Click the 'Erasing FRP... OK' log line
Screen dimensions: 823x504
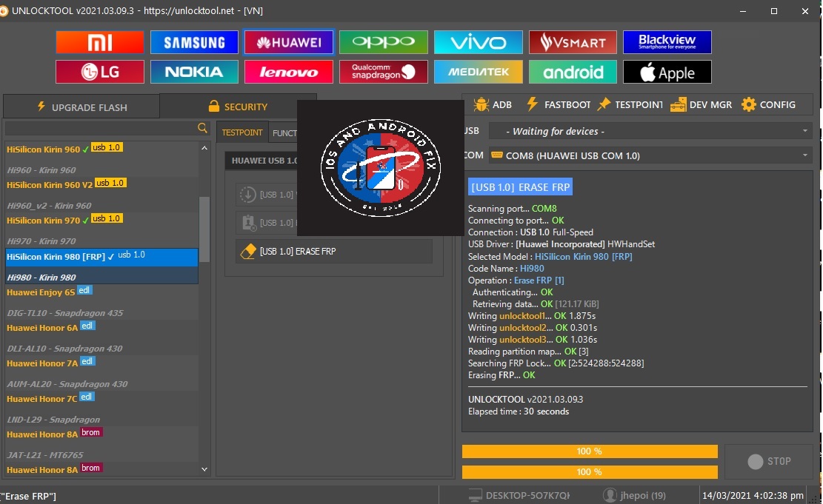point(502,375)
